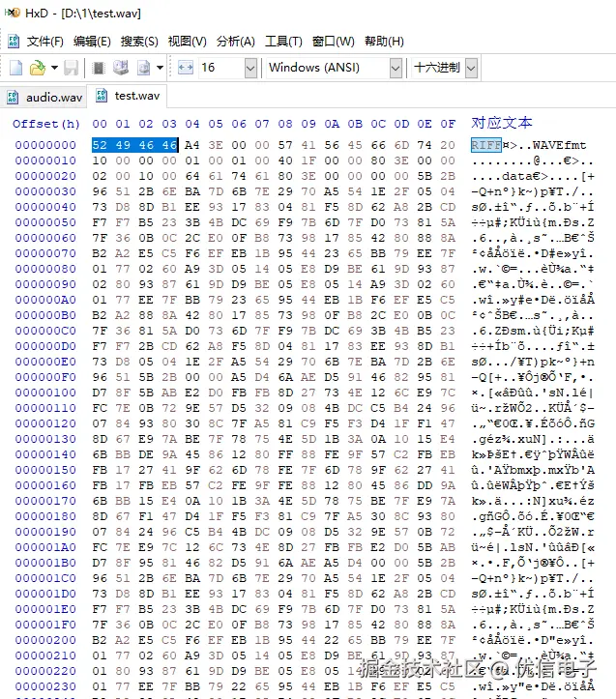Screen dimensions: 616x699
Task: Open the bytes per row dropdown arrow
Action: (x=251, y=69)
